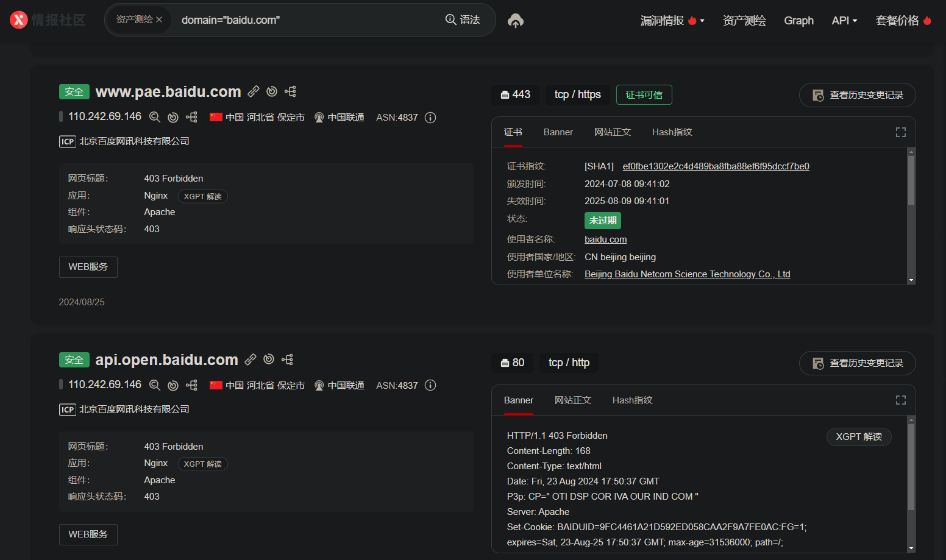The height and width of the screenshot is (560, 946).
Task: Click topology icon beside second 110.242.69.146
Action: coord(191,385)
